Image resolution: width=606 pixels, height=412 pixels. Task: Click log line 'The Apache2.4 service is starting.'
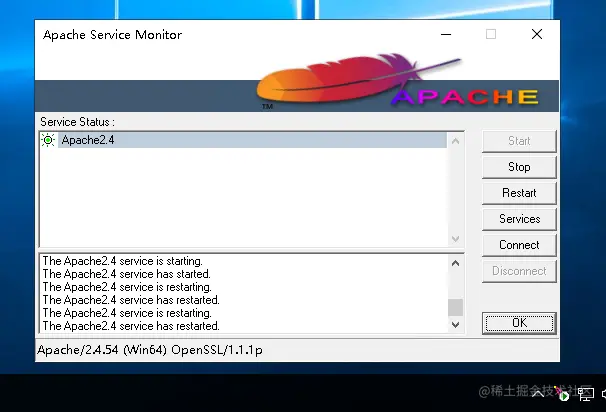[123, 261]
